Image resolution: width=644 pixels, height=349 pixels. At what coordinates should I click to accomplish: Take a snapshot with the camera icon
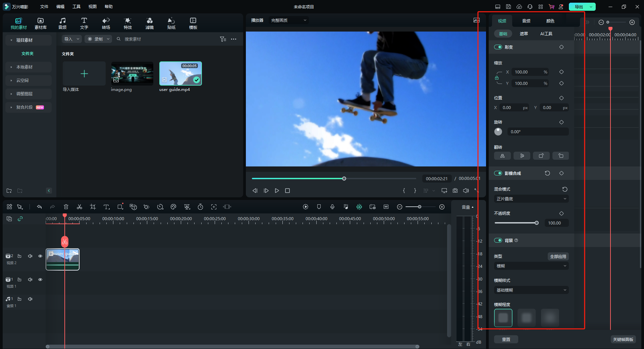[x=455, y=191]
